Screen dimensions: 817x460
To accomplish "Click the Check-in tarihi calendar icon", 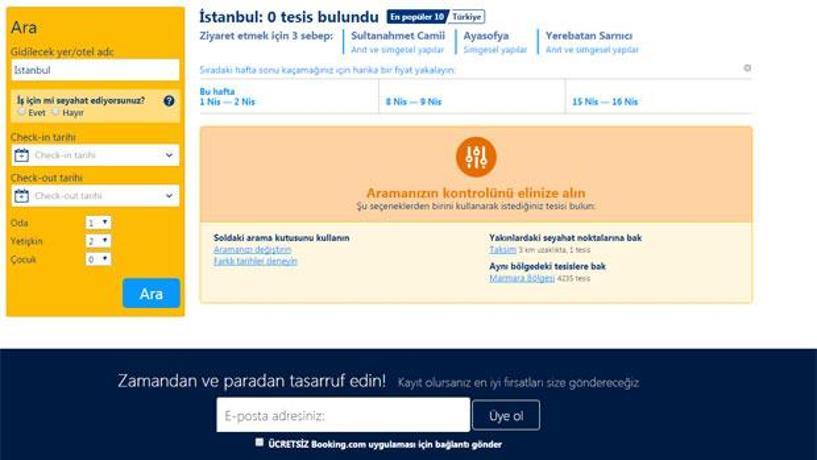I will [22, 155].
